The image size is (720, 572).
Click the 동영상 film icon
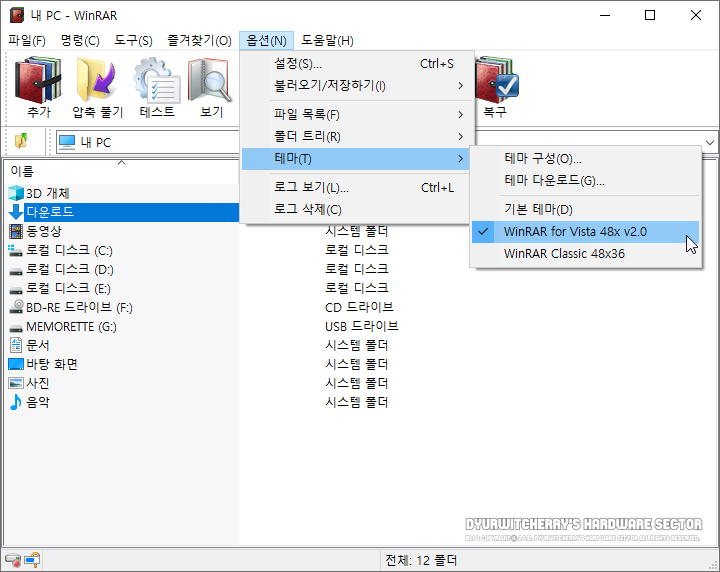[16, 231]
